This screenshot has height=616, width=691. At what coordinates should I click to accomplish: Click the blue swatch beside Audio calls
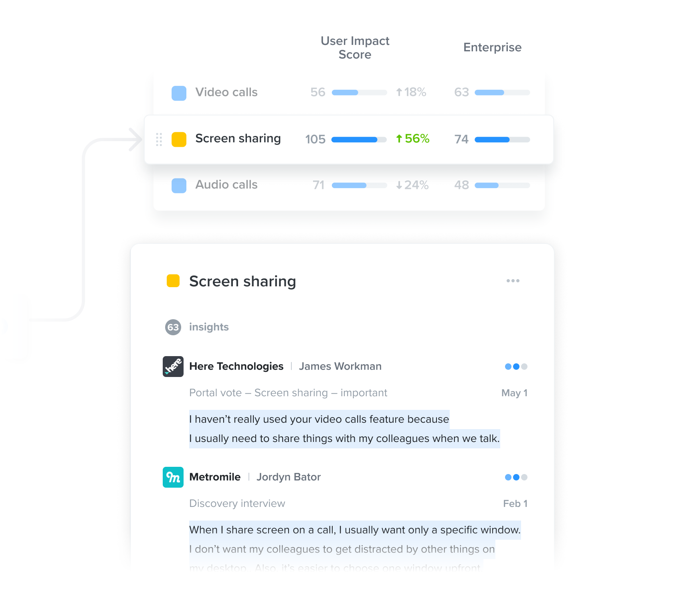179,186
